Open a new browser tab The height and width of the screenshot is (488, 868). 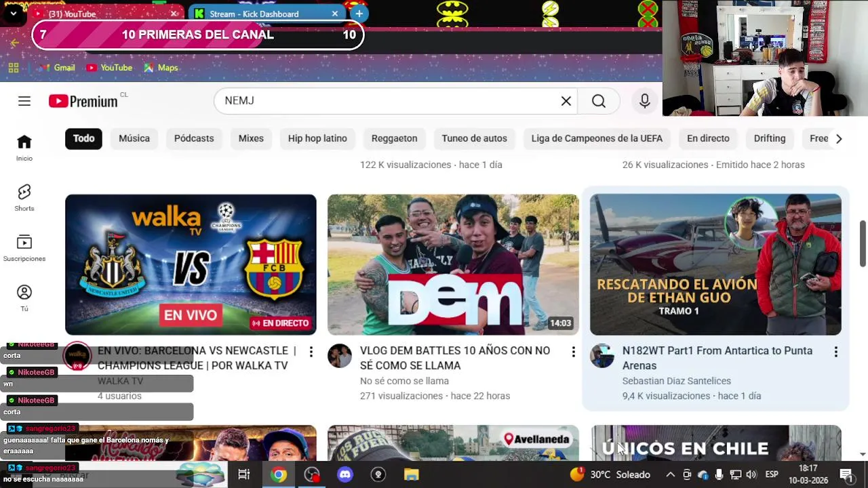click(359, 14)
